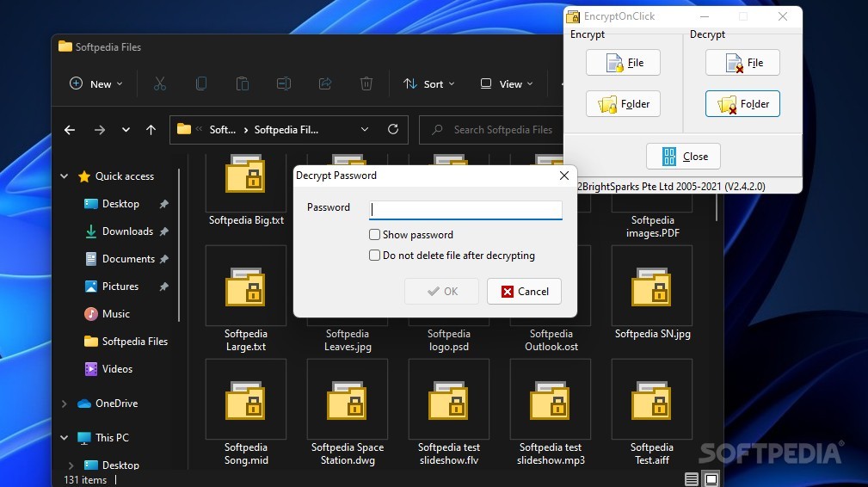Click the Close button in EncryptOnClick

(683, 156)
